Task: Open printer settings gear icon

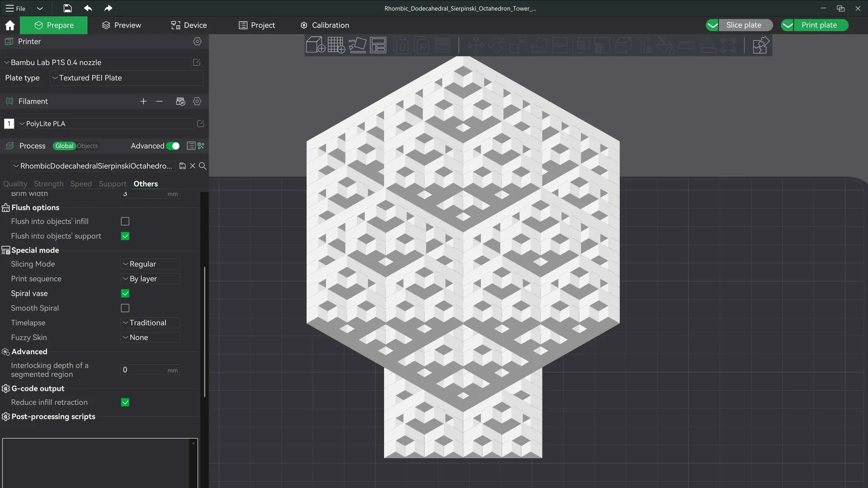Action: [x=197, y=41]
